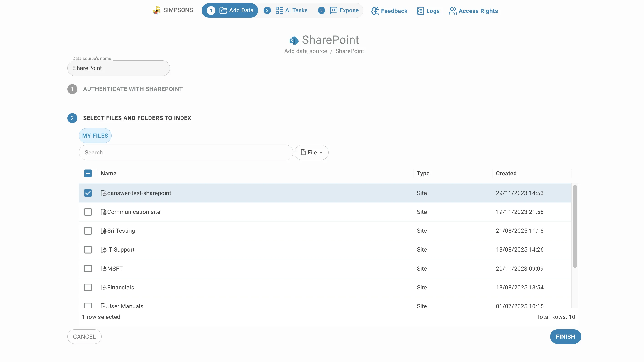
Task: Click the date 13/08/2025 13:54
Action: tap(520, 288)
